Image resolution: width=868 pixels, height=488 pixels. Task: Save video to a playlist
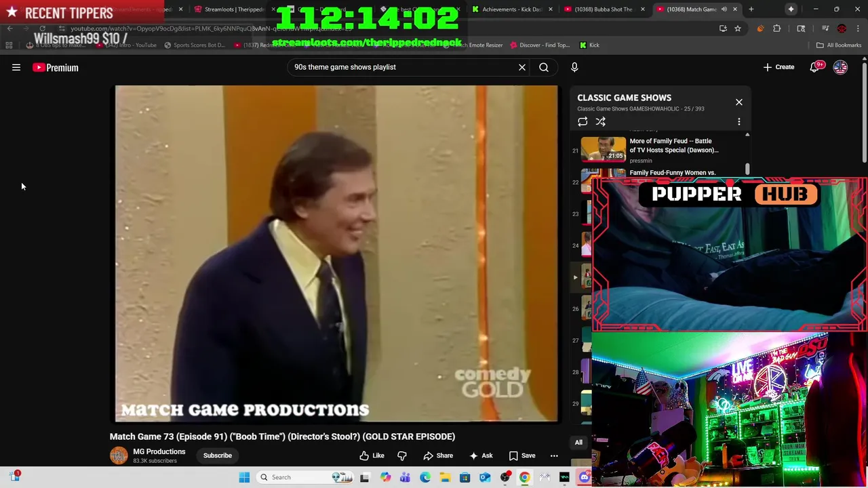click(522, 455)
